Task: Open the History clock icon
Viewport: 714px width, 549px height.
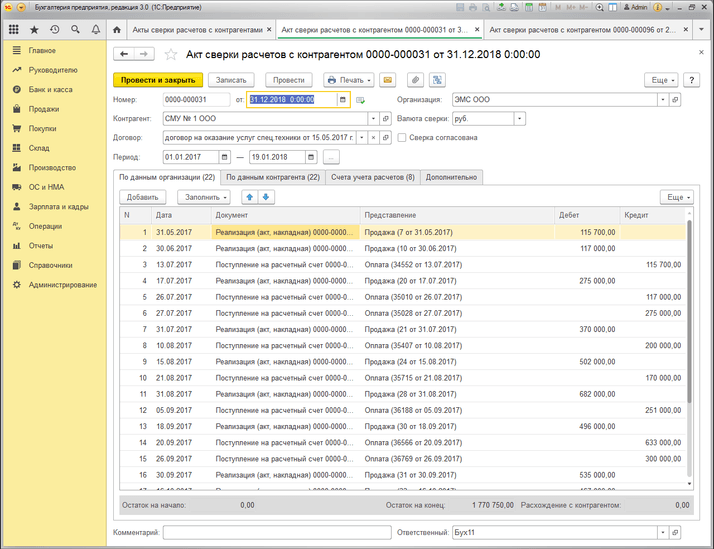Action: [53, 30]
